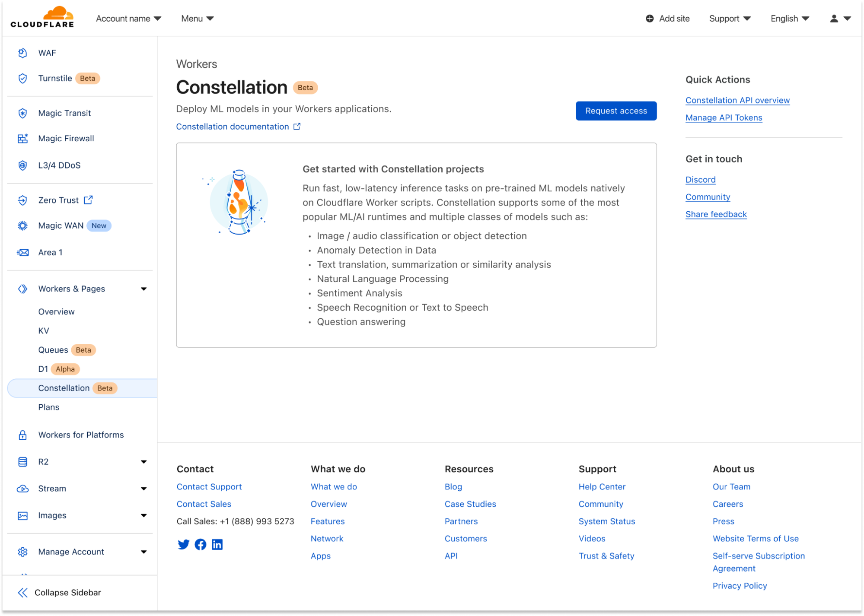Expand the Stream sidebar section
Viewport: 864px width, 616px height.
click(143, 489)
